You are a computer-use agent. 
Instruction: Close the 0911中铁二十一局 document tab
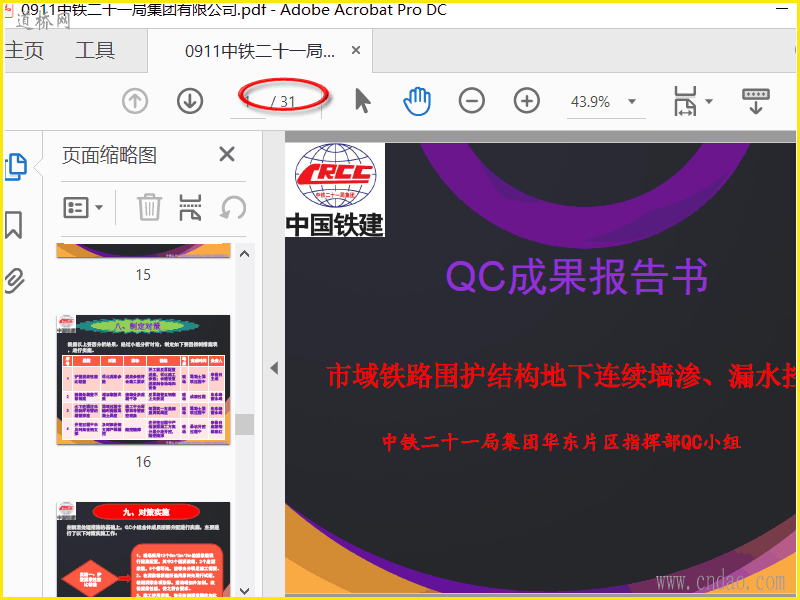356,50
